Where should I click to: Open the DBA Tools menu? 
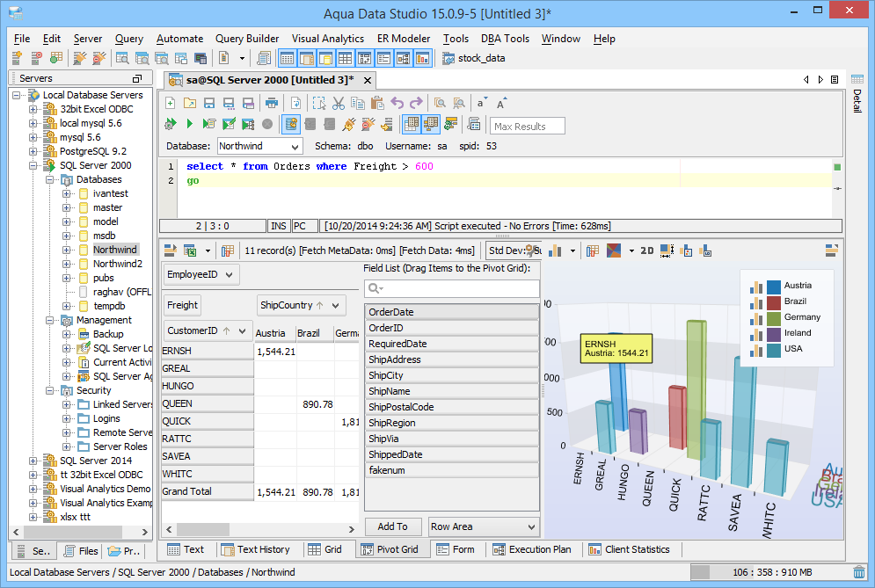505,39
